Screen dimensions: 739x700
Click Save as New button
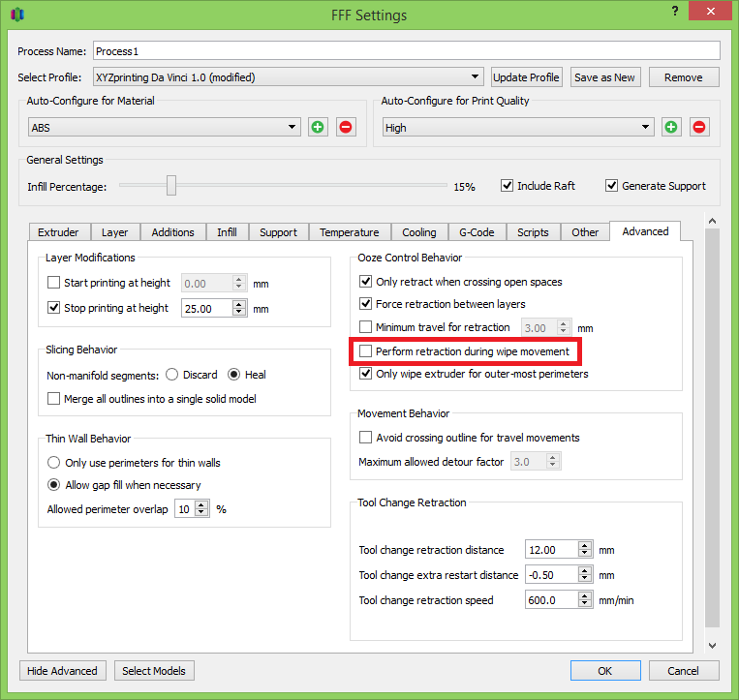pos(604,77)
